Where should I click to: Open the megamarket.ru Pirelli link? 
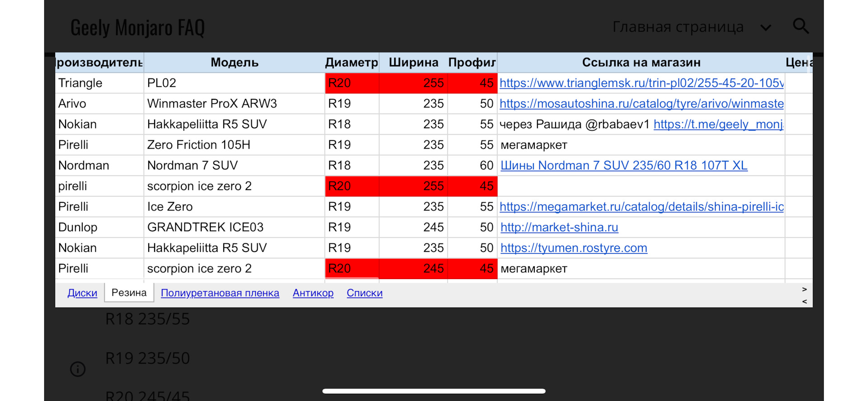pyautogui.click(x=641, y=207)
